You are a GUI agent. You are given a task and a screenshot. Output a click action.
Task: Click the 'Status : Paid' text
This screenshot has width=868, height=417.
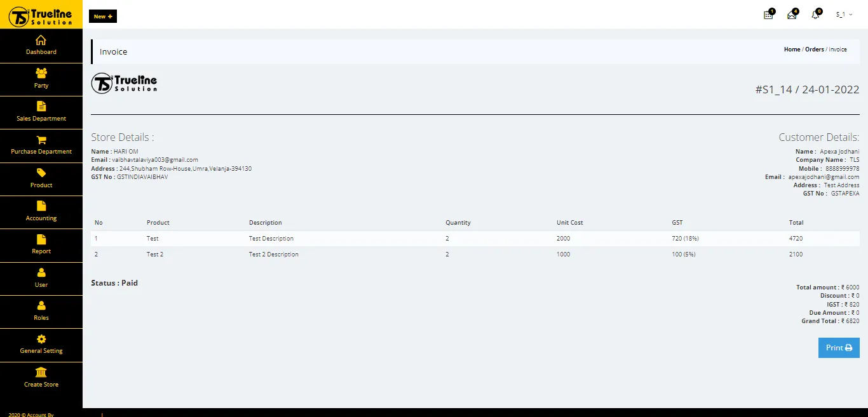[x=114, y=283]
